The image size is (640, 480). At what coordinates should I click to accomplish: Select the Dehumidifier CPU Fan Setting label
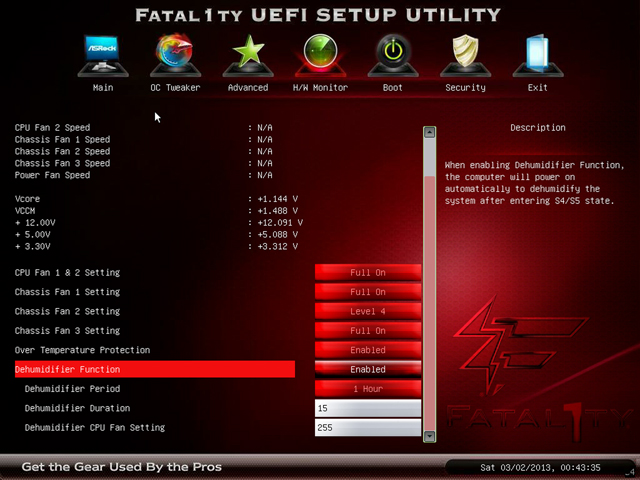95,427
